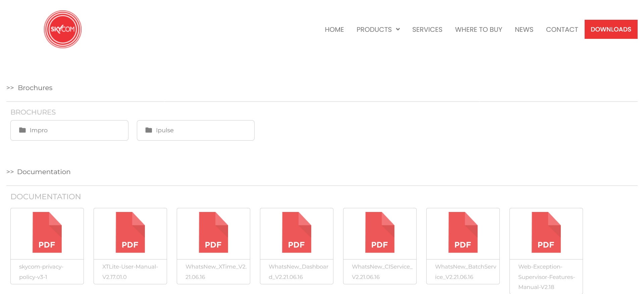Image resolution: width=644 pixels, height=294 pixels.
Task: Navigate to Services menu item
Action: pyautogui.click(x=427, y=29)
